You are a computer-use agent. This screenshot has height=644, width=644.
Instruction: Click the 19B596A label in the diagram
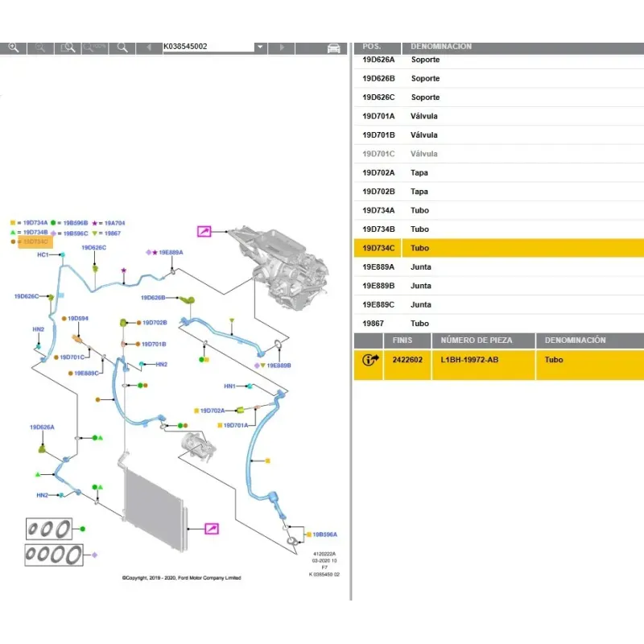coord(325,535)
